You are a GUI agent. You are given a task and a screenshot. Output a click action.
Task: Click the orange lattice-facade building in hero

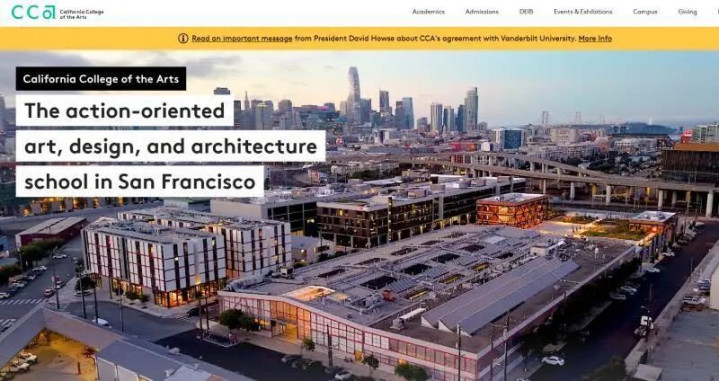click(x=513, y=210)
